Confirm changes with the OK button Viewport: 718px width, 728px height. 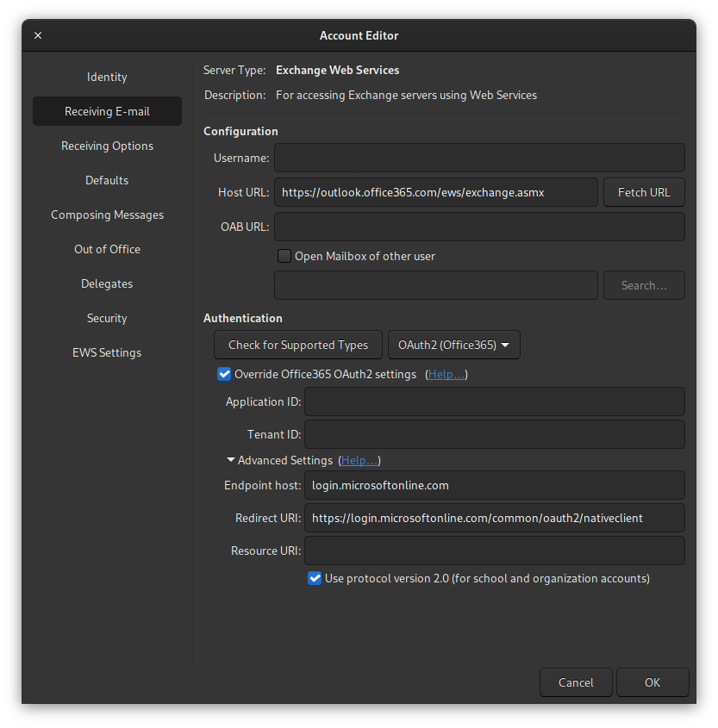point(652,682)
